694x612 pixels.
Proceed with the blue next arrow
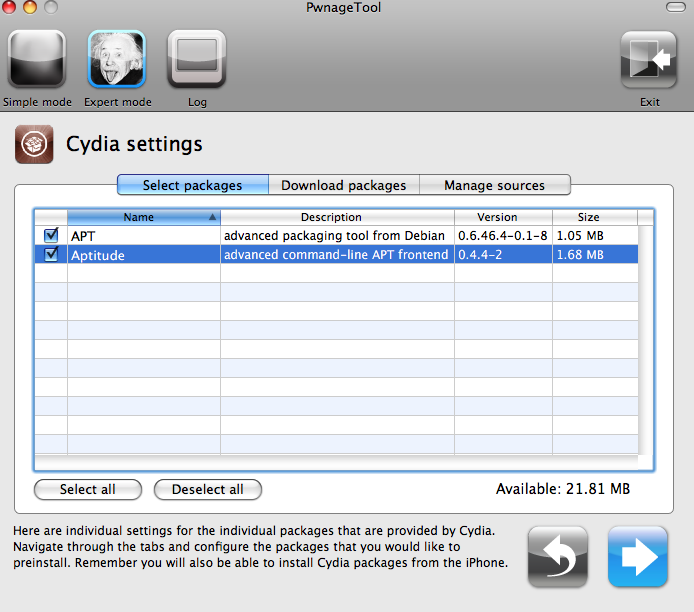(638, 556)
